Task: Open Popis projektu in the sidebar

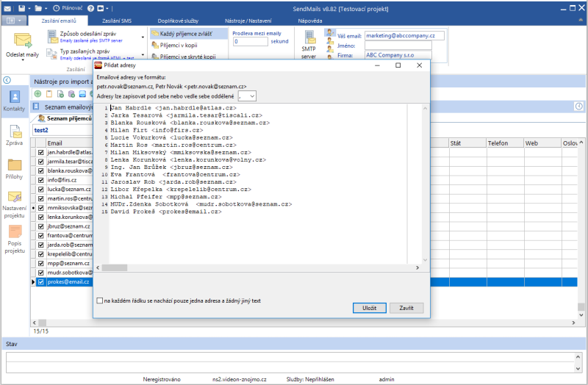Action: click(x=14, y=240)
